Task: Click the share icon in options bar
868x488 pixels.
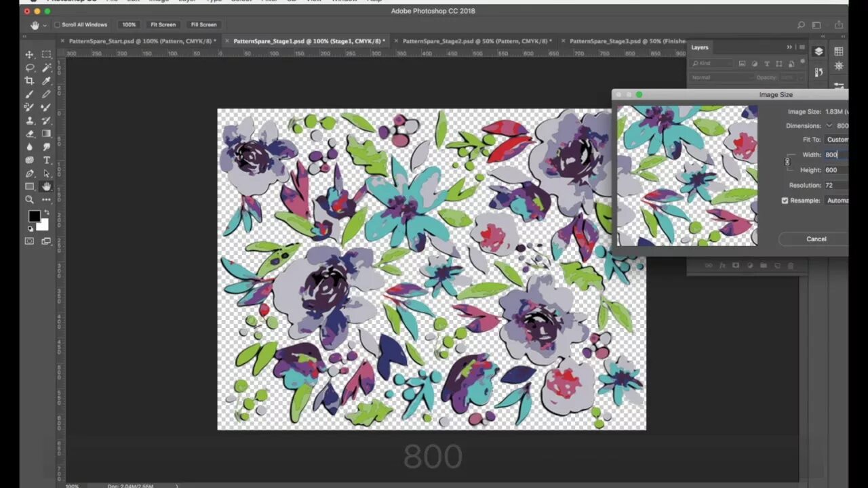Action: click(839, 25)
